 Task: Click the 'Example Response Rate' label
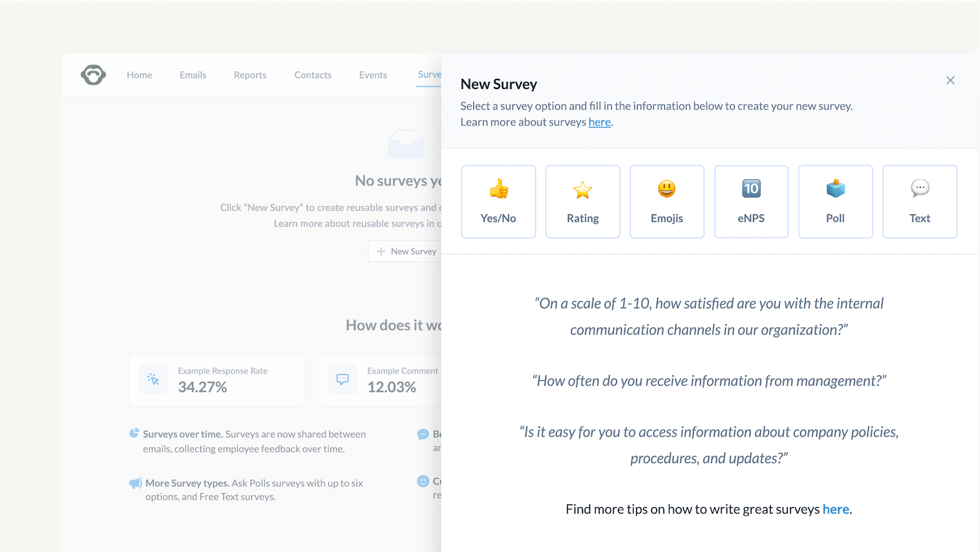coord(223,371)
